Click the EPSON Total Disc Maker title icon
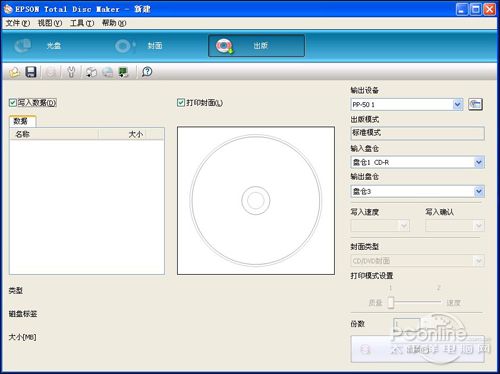Image resolution: width=500 pixels, height=374 pixels. tap(8, 9)
